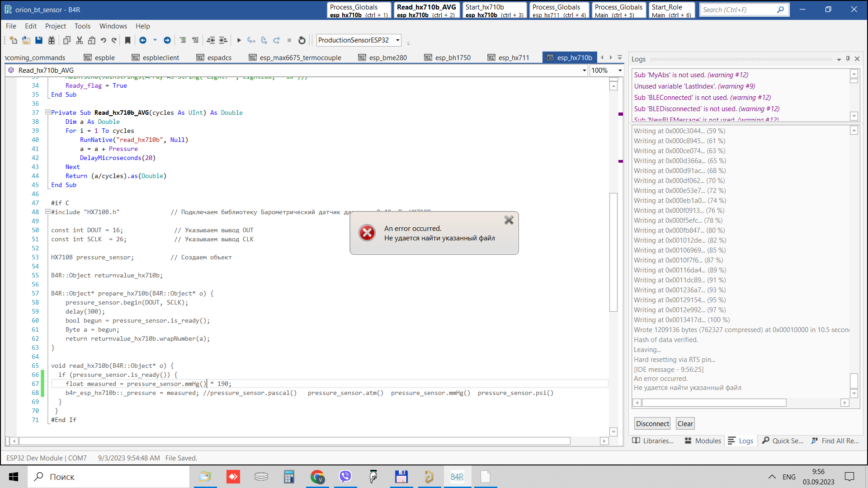
Task: Expand the 100% zoom level dropdown
Action: (620, 70)
